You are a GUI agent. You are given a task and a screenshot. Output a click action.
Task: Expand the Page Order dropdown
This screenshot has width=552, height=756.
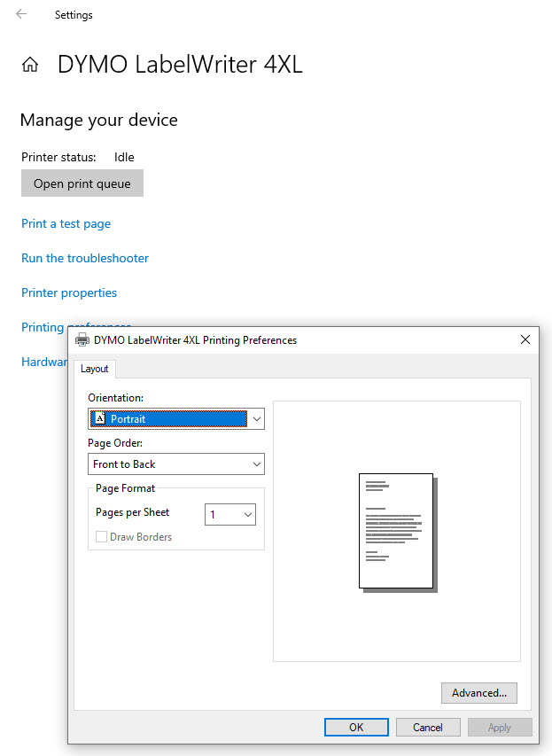176,464
